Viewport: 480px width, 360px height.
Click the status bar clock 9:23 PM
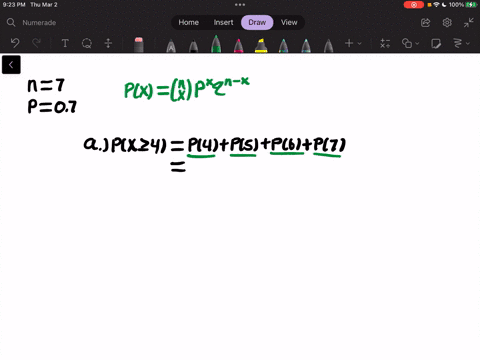(x=14, y=5)
